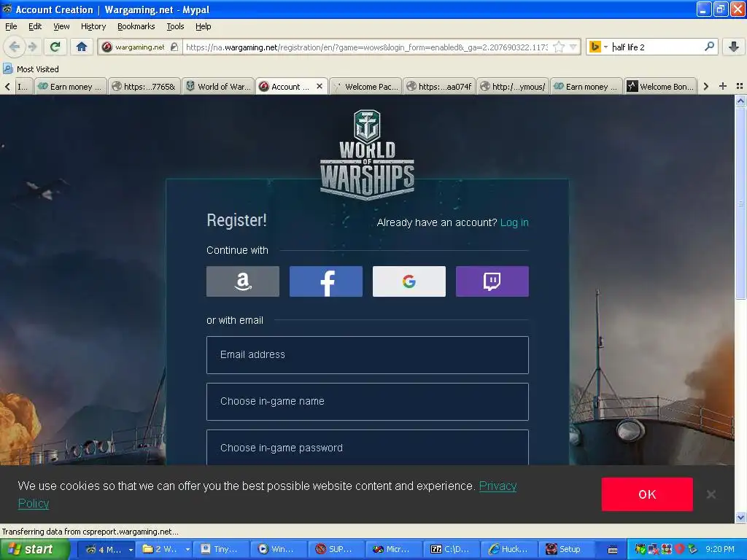Accept cookies with the OK button
747x560 pixels.
click(x=647, y=494)
